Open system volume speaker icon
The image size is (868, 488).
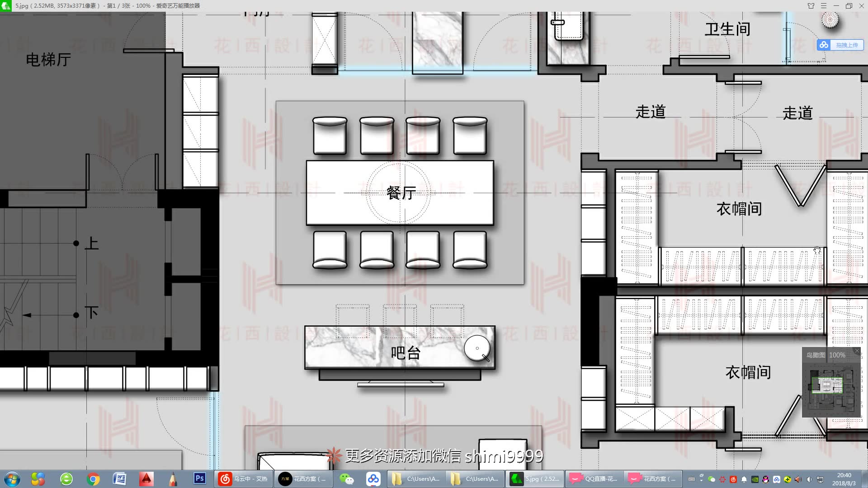809,479
